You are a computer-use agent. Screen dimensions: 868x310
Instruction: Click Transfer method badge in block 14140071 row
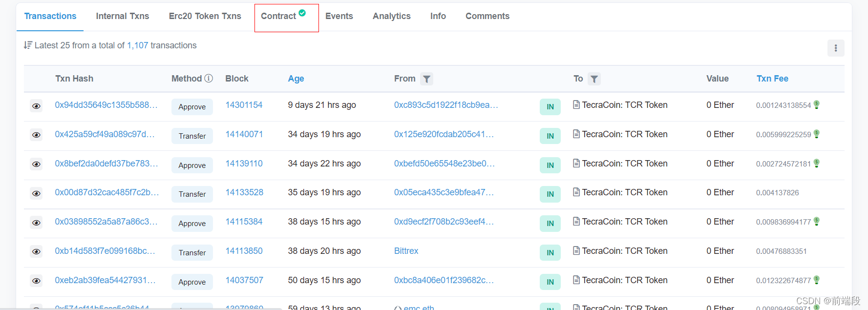pyautogui.click(x=192, y=136)
